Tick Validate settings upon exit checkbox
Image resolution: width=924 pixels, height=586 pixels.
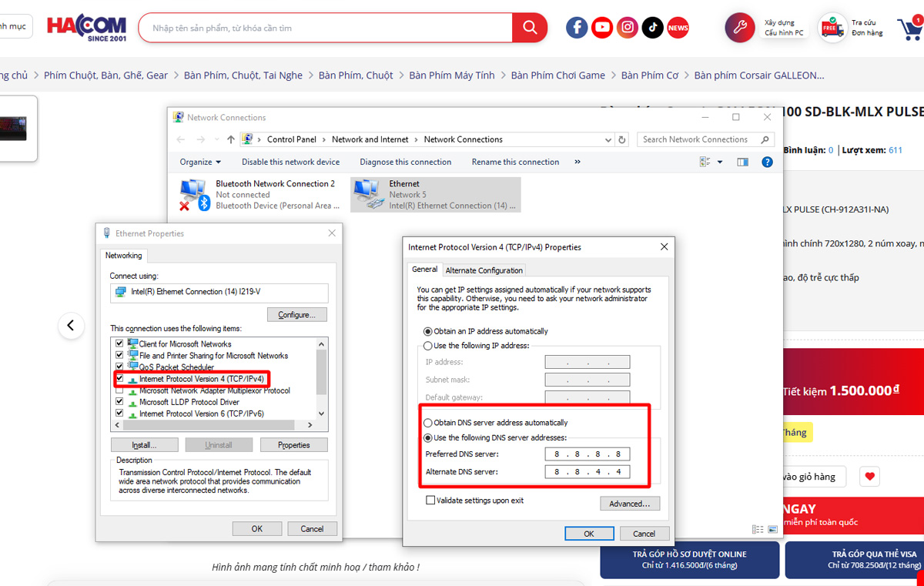[x=430, y=501]
